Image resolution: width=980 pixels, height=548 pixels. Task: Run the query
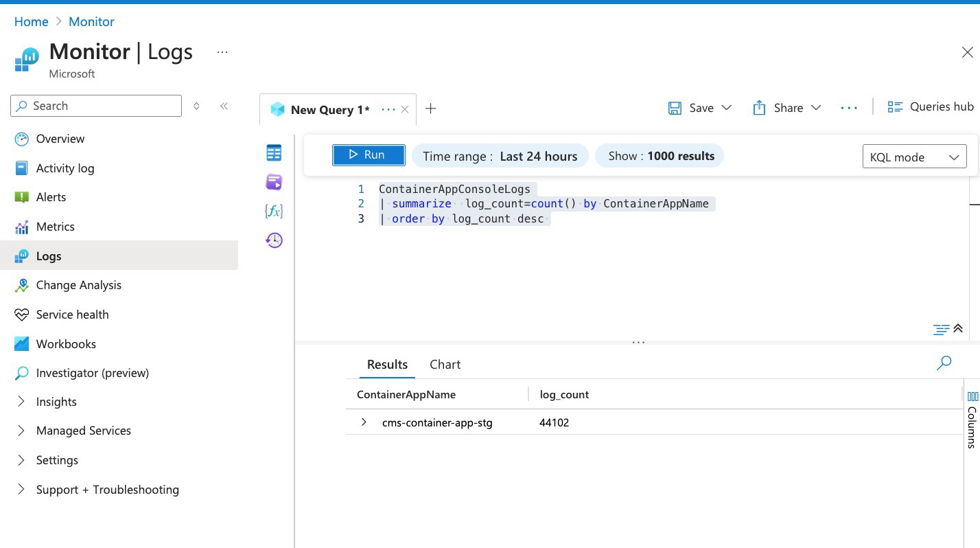point(369,155)
